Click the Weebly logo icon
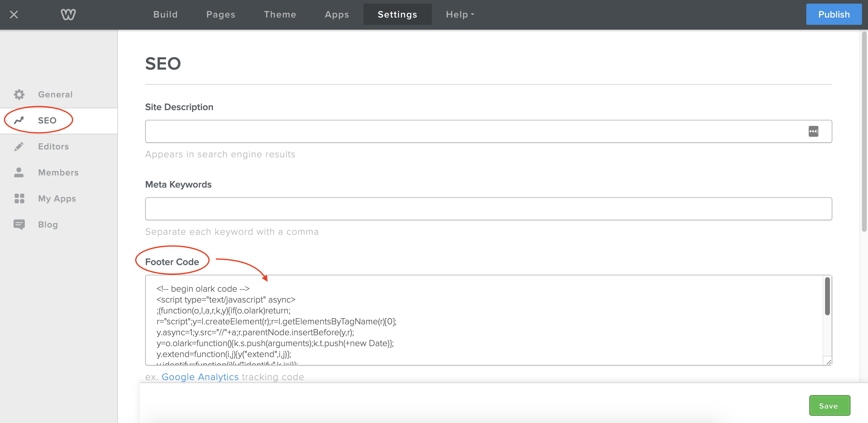Image resolution: width=868 pixels, height=423 pixels. [x=68, y=15]
